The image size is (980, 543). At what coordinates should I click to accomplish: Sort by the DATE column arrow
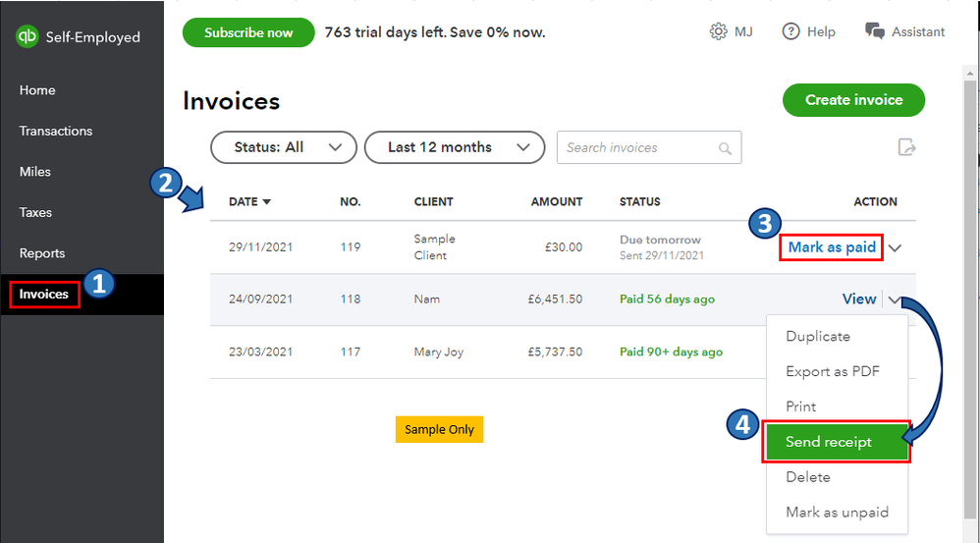pos(267,202)
